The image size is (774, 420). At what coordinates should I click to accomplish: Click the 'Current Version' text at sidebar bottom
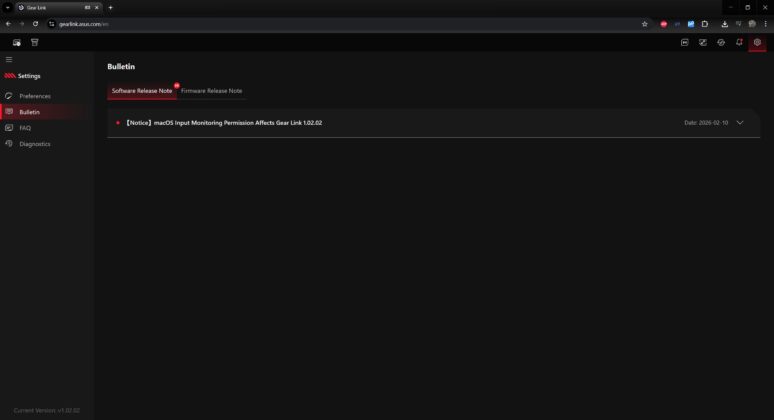(x=47, y=411)
